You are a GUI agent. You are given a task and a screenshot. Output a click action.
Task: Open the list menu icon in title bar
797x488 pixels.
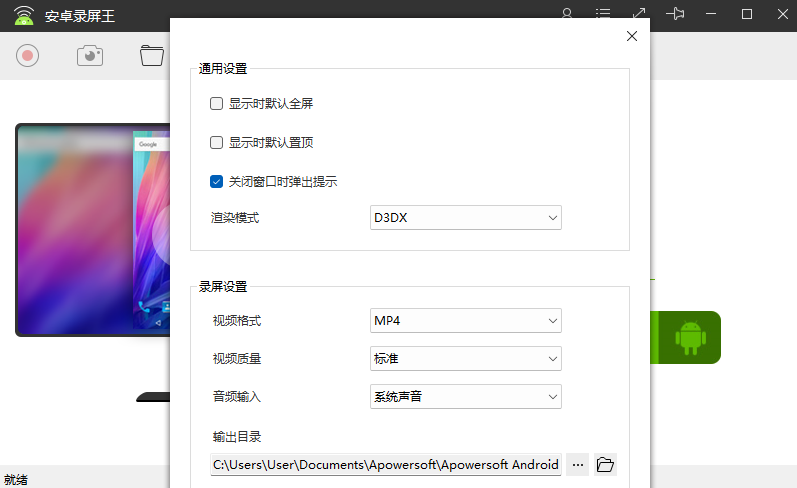click(x=603, y=14)
